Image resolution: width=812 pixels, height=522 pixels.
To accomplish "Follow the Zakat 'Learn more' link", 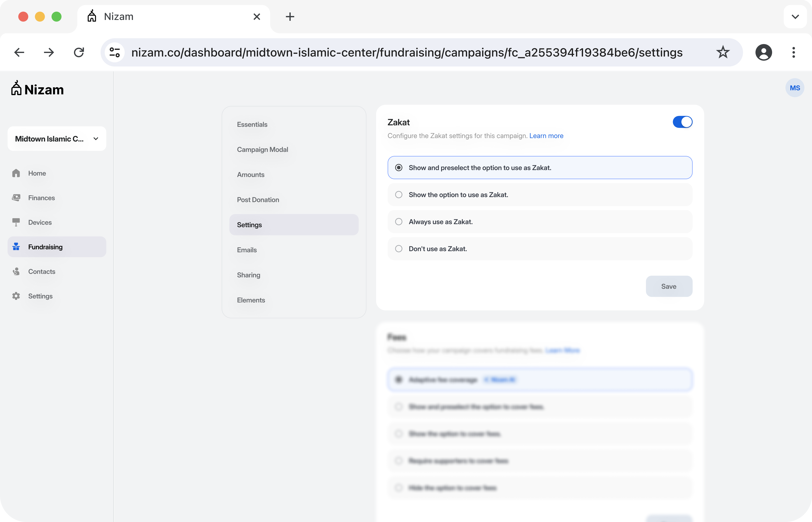I will (546, 135).
